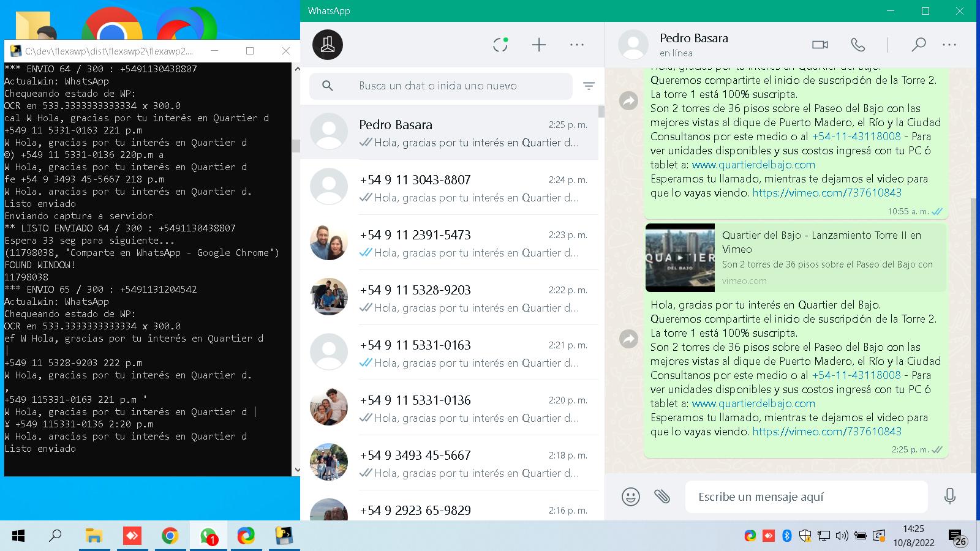Open chat with +54 9 11 5331-0163

click(449, 353)
